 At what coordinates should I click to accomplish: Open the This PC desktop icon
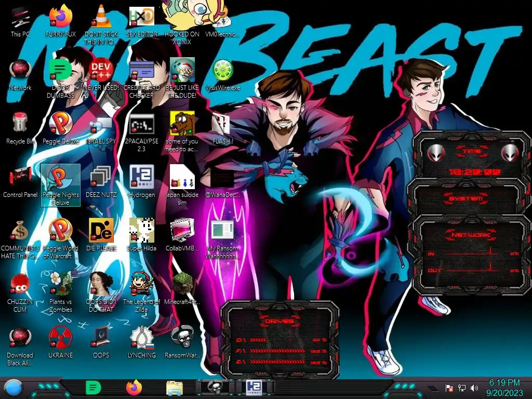click(20, 21)
